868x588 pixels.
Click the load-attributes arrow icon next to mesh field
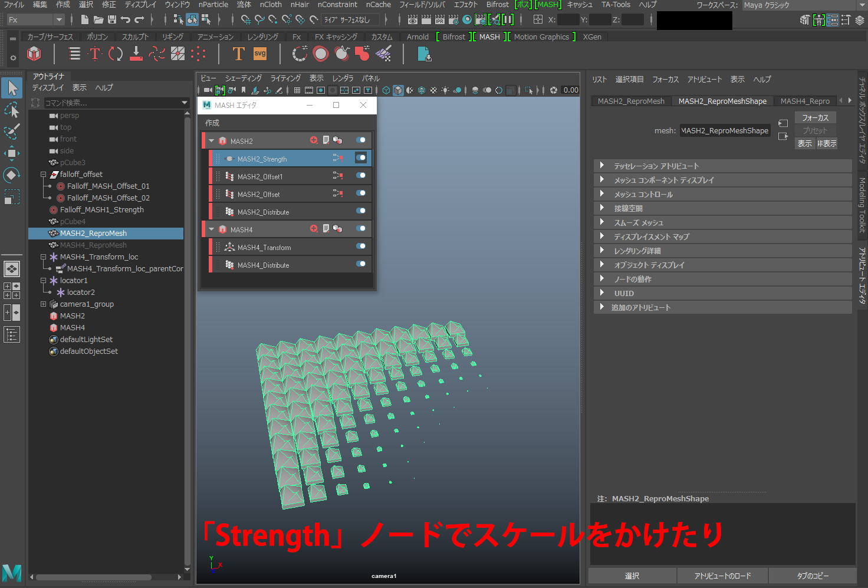(783, 123)
